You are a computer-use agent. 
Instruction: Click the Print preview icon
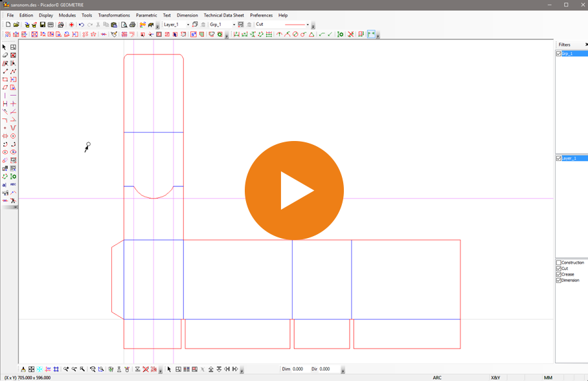(124, 25)
